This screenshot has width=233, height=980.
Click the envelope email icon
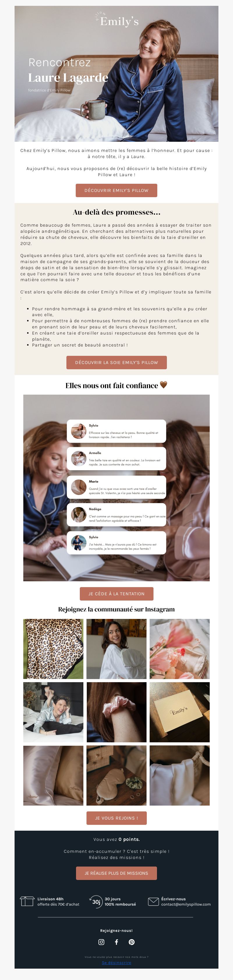coord(153,902)
